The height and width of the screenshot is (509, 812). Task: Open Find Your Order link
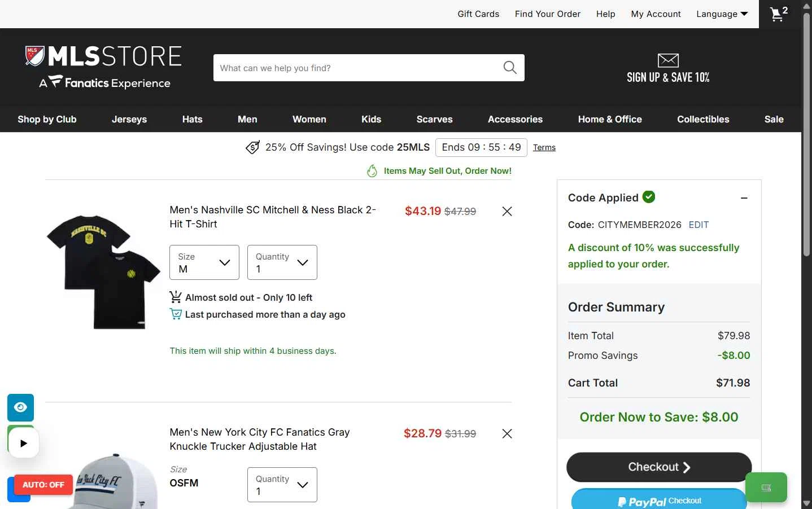[x=548, y=14]
